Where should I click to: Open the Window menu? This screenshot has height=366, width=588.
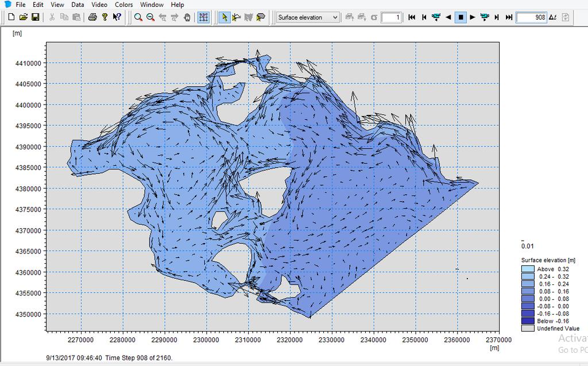[152, 5]
